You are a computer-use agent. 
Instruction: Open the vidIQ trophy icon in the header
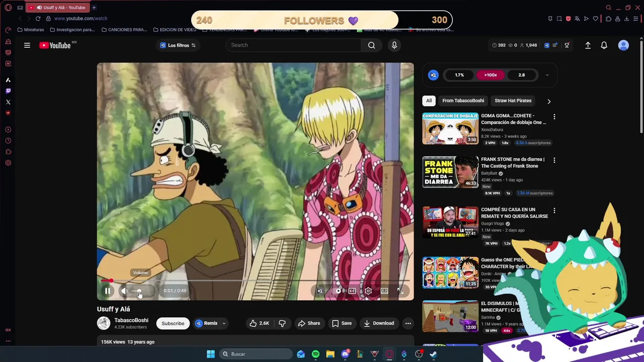[x=567, y=45]
